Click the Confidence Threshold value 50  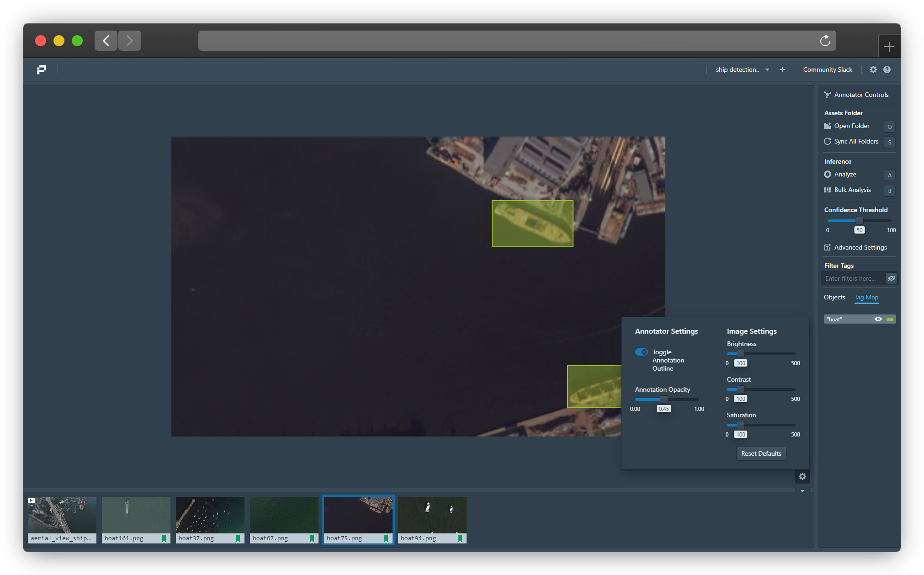(860, 230)
